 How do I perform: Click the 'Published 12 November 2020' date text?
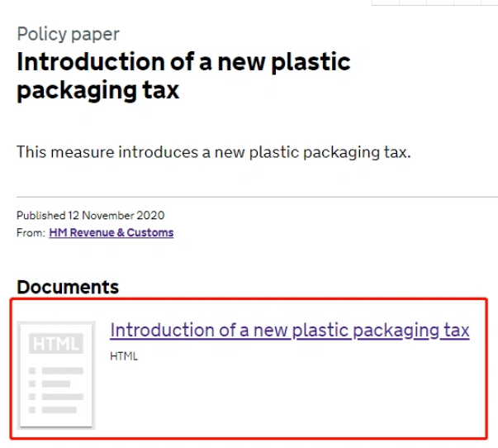click(91, 216)
